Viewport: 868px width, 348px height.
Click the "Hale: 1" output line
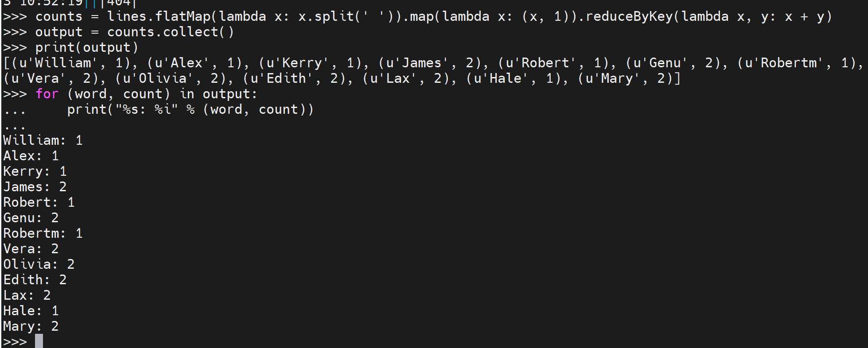[x=31, y=311]
